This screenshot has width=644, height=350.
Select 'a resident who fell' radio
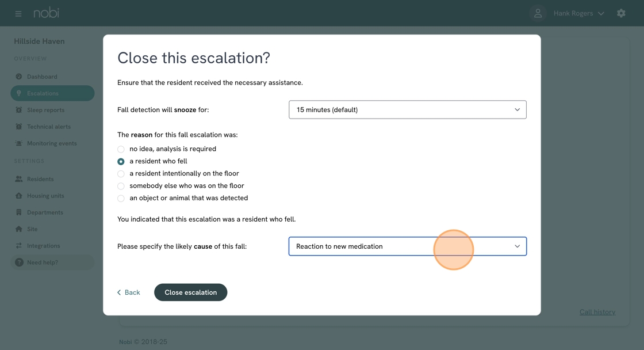click(121, 161)
